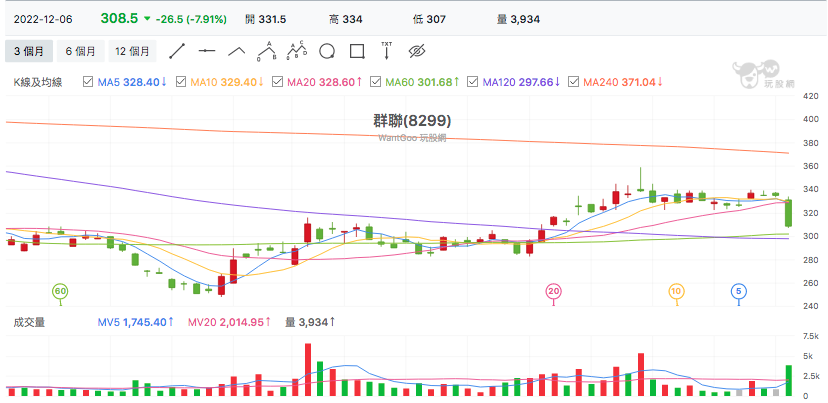The width and height of the screenshot is (828, 403).
Task: Uncheck the MA10 moving average checkbox
Action: click(181, 82)
